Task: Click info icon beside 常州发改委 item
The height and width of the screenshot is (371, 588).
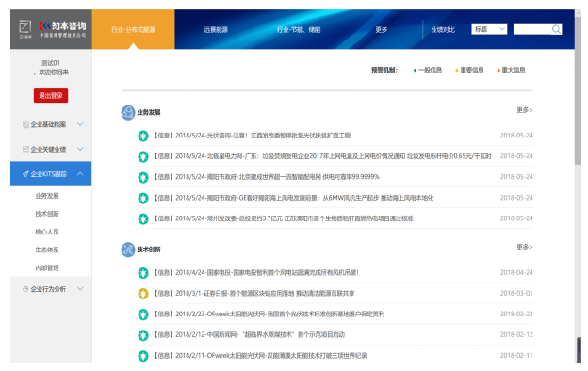Action: tap(143, 218)
